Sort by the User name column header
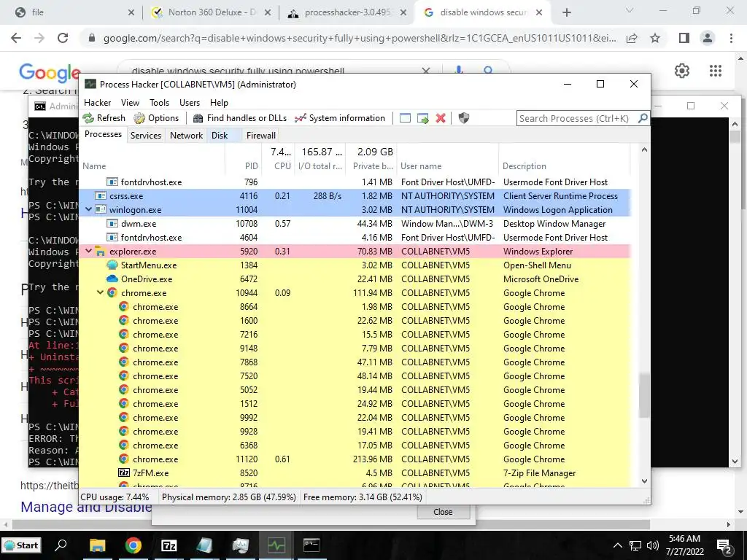 (x=421, y=166)
